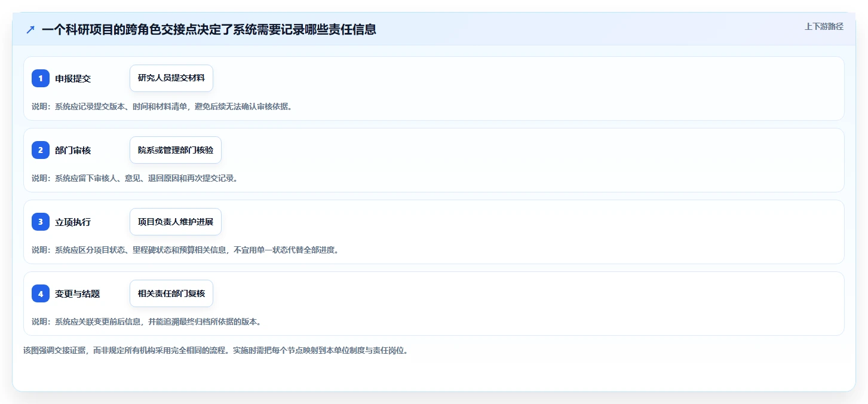Open the 项目负责人维护进展 button
The image size is (868, 404).
point(176,222)
